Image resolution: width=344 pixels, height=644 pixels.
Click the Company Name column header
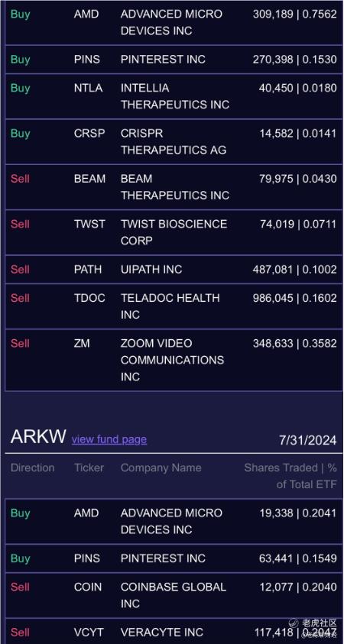coord(161,468)
